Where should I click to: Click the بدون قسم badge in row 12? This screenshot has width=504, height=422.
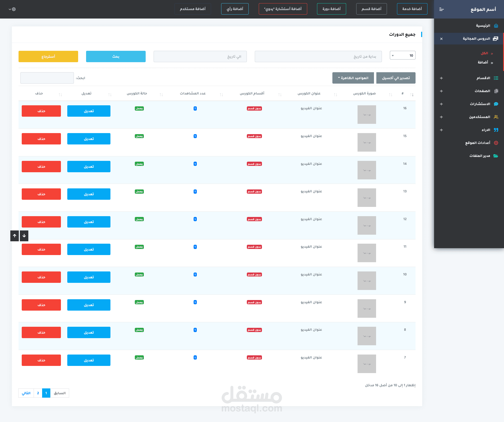255,219
